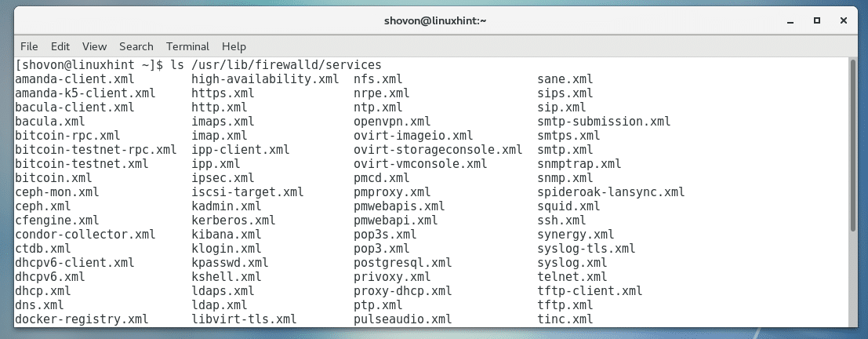Open the Search menu
868x339 pixels.
(136, 46)
